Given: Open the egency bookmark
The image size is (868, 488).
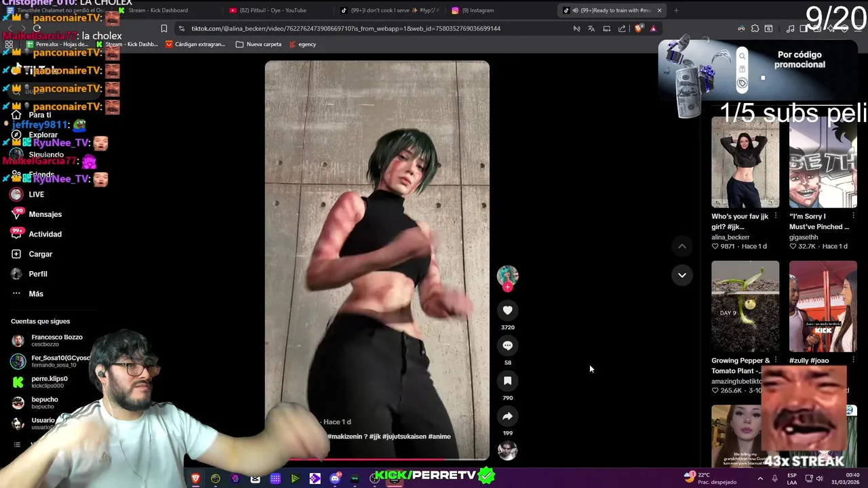Looking at the screenshot, I should (302, 44).
